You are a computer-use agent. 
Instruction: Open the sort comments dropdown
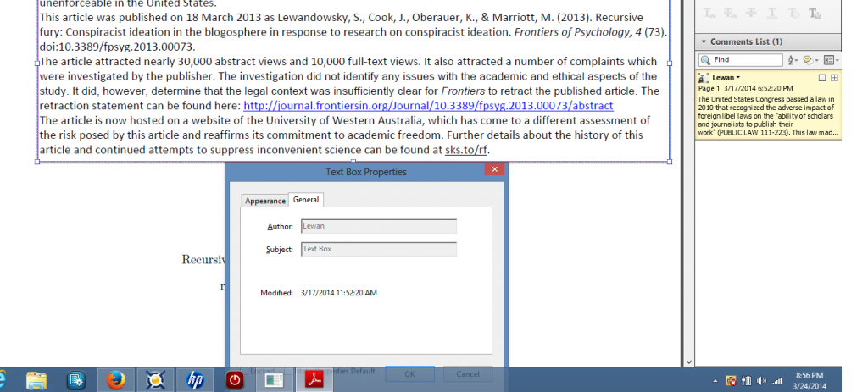pos(793,60)
